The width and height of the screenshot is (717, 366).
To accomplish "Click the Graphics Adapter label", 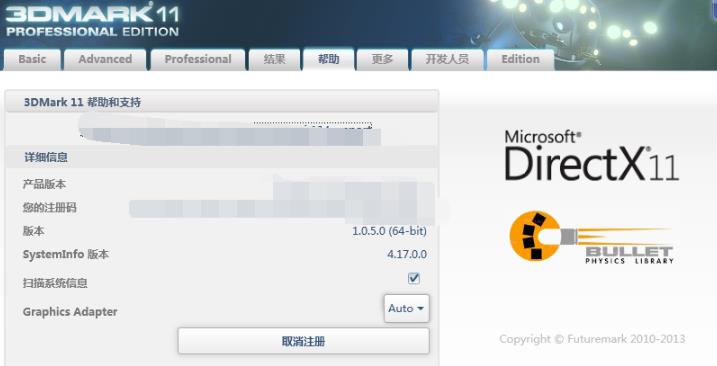I will point(70,312).
